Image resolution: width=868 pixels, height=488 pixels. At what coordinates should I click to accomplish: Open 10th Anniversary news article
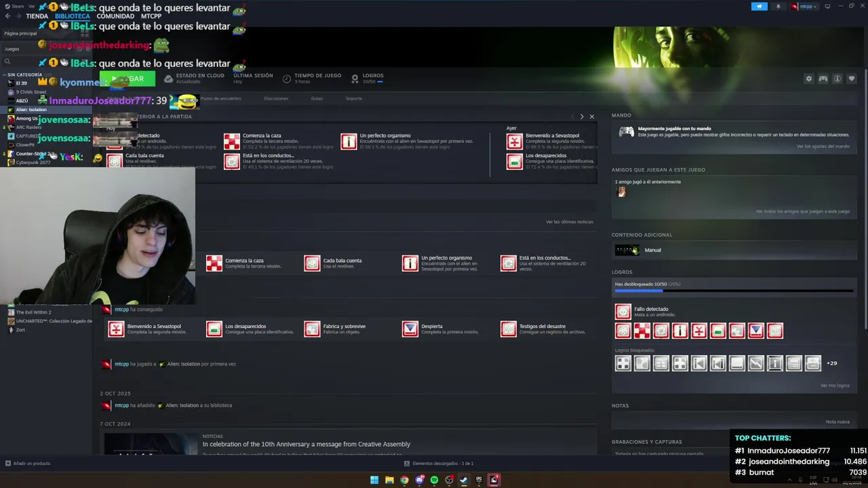point(307,444)
